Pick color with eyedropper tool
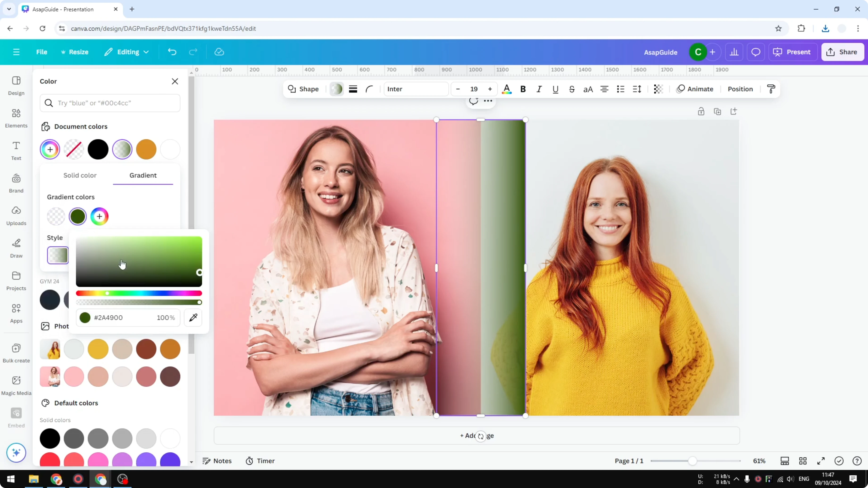868x488 pixels. [x=193, y=318]
